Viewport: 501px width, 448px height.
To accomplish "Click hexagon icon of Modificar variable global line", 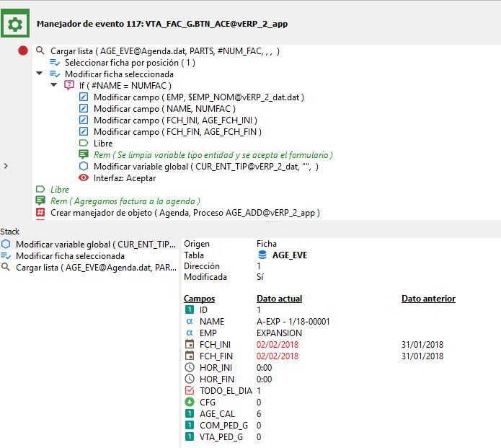I will (x=84, y=166).
